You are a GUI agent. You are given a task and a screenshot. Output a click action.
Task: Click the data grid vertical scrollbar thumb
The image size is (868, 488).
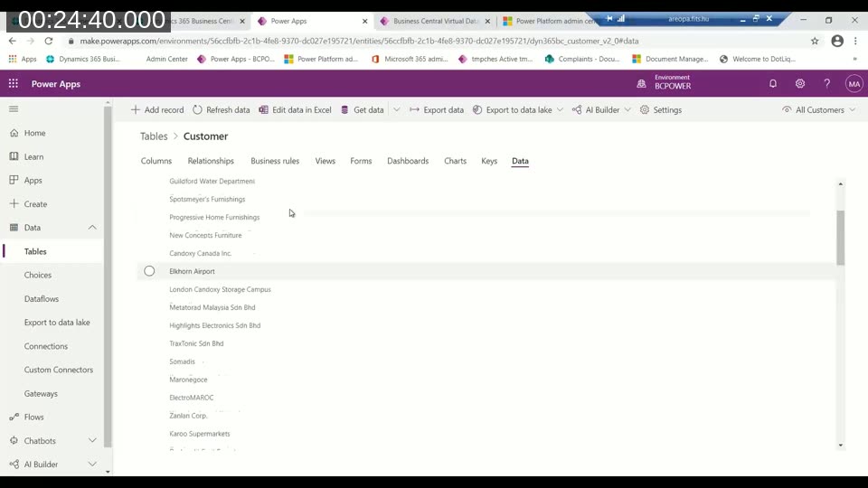tap(840, 238)
